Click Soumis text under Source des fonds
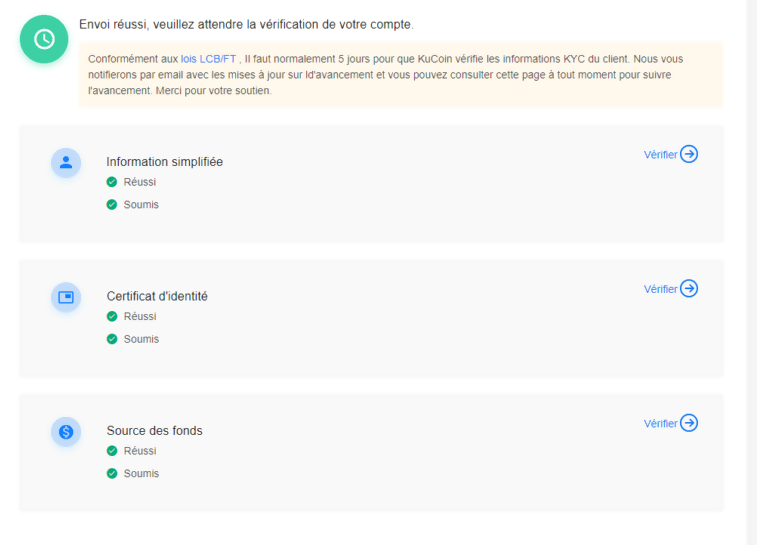The image size is (757, 545). 141,474
